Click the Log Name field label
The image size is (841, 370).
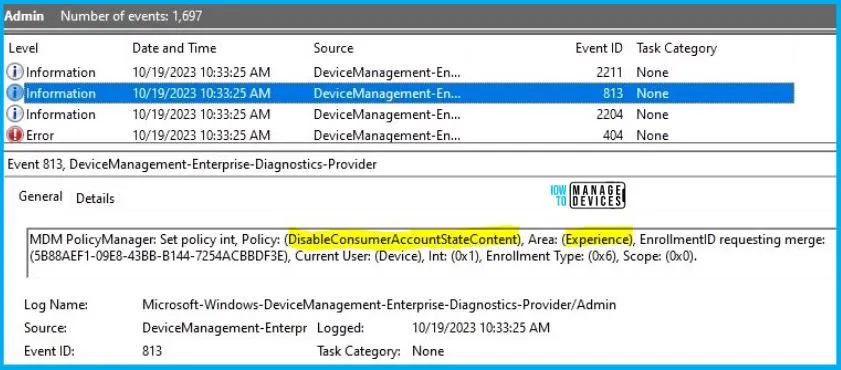click(x=56, y=305)
